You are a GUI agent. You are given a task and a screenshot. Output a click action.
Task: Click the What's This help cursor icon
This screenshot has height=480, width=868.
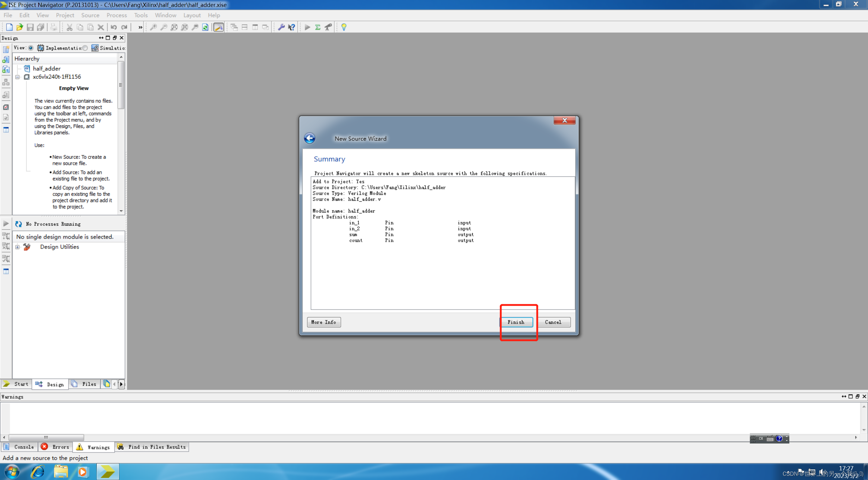coord(292,27)
